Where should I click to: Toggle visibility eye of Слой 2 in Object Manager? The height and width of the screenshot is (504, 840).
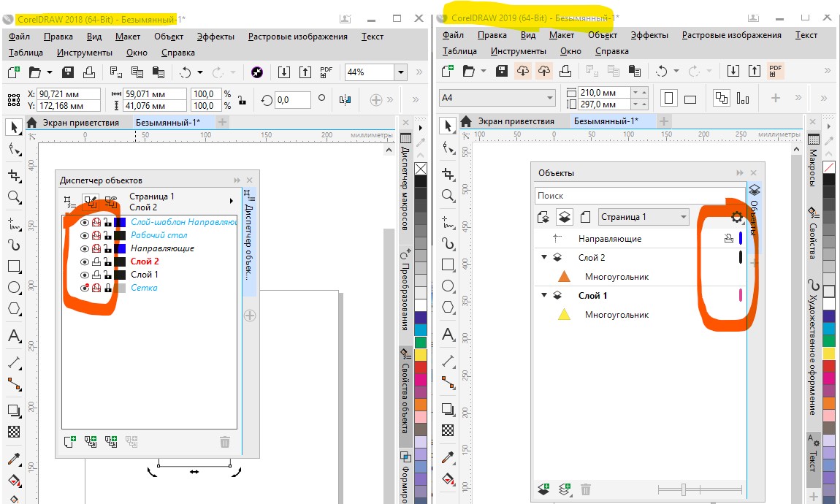click(x=85, y=262)
